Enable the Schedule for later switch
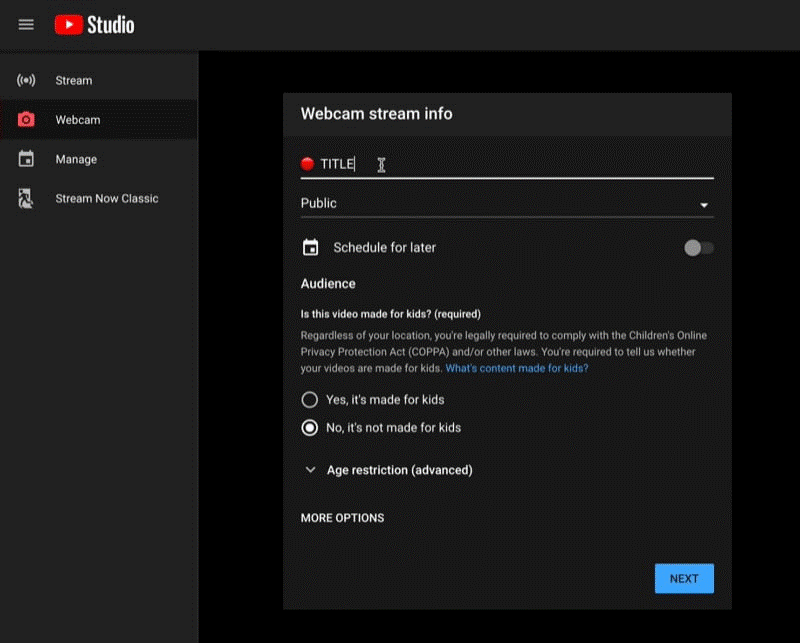Image resolution: width=800 pixels, height=643 pixels. [x=698, y=247]
